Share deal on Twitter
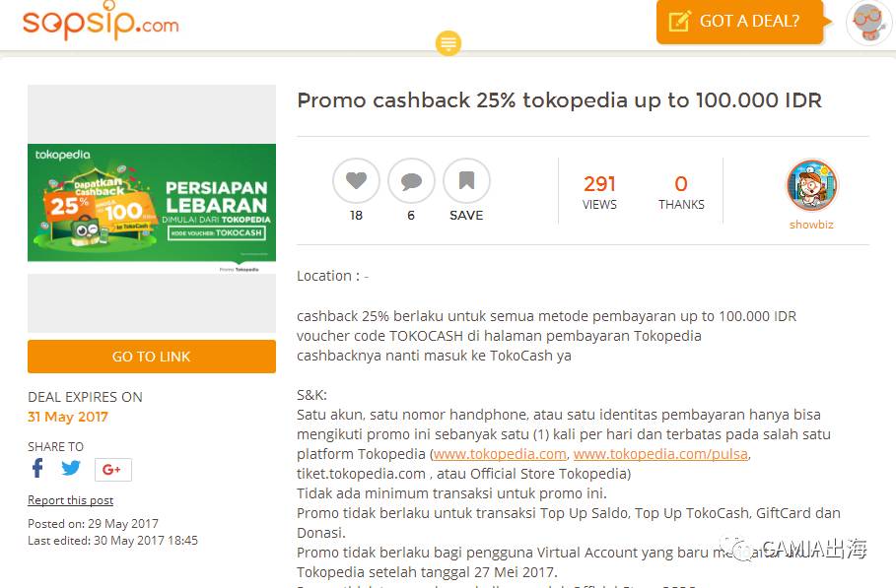The image size is (896, 588). (x=71, y=469)
